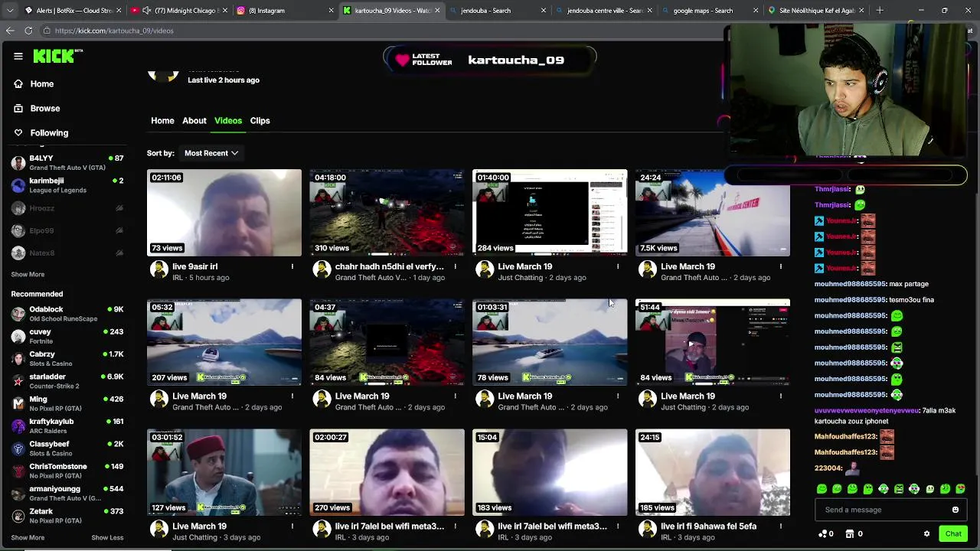This screenshot has height=551, width=980.
Task: Open ChrisTombstone recommended channel
Action: 67,470
